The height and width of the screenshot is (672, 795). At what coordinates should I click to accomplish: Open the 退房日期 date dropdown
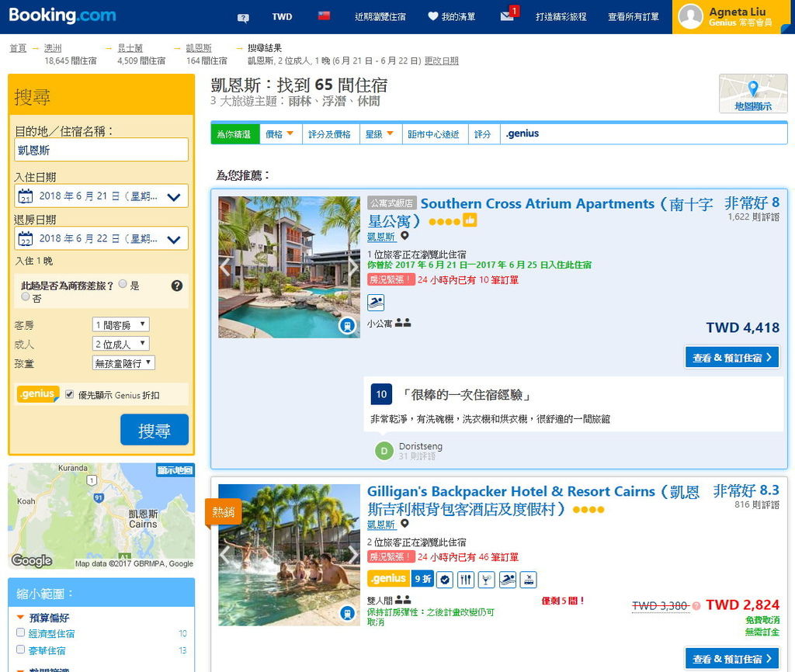(x=102, y=239)
